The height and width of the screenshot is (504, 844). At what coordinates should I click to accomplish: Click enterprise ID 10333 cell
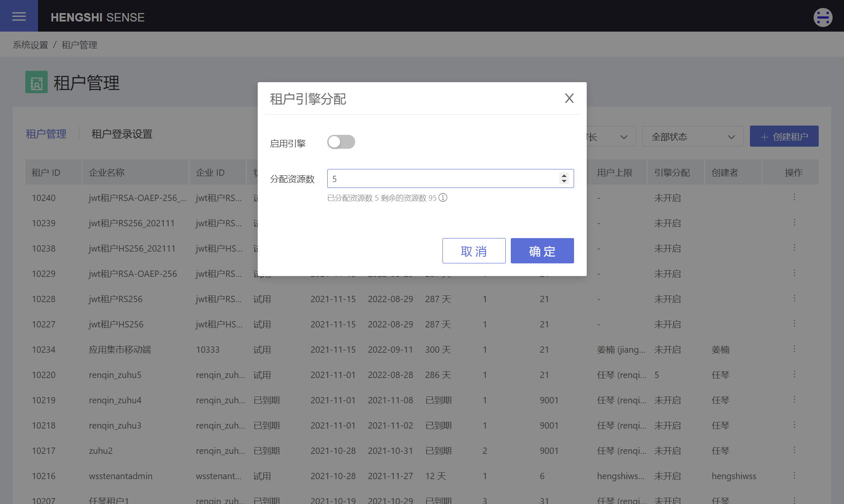click(x=208, y=349)
